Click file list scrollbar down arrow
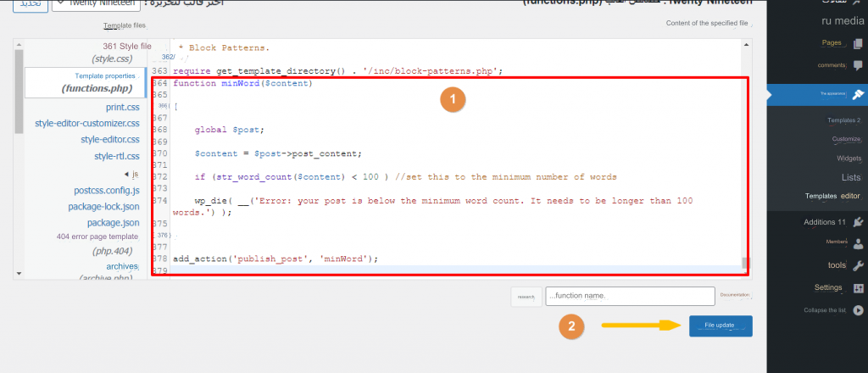The height and width of the screenshot is (373, 868). tap(19, 273)
